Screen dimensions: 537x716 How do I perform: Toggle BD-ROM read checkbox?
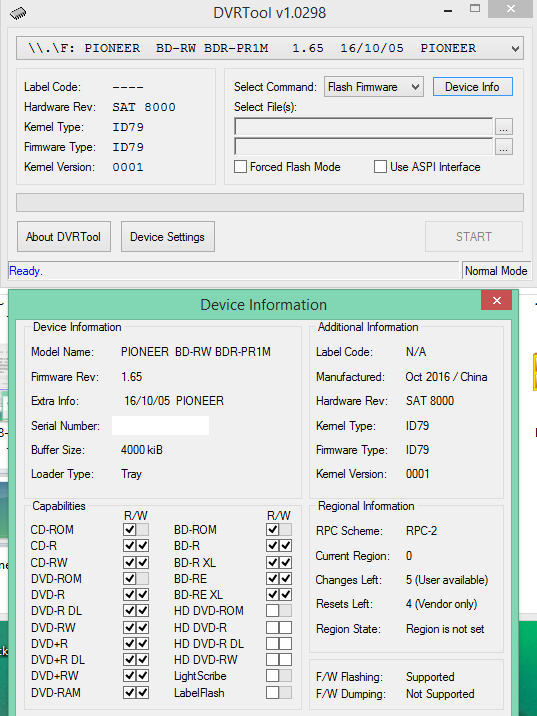(273, 530)
